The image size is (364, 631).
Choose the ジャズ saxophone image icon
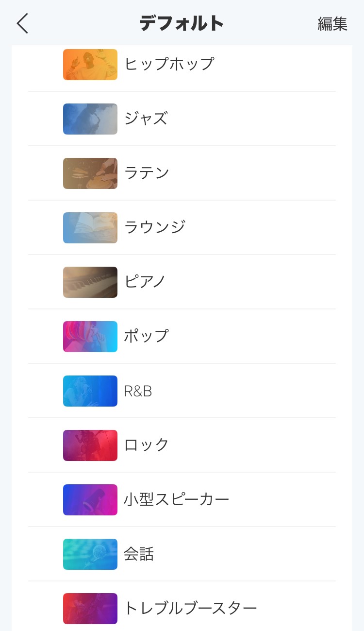click(x=90, y=119)
